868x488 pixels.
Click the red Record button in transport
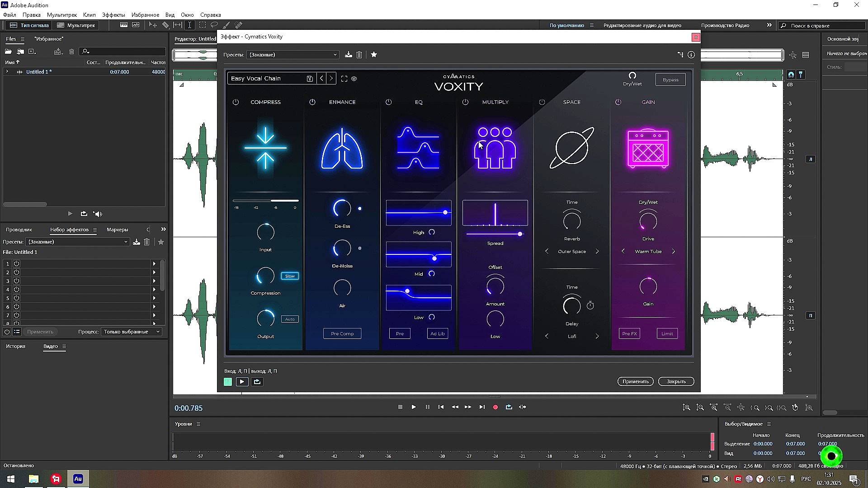495,407
